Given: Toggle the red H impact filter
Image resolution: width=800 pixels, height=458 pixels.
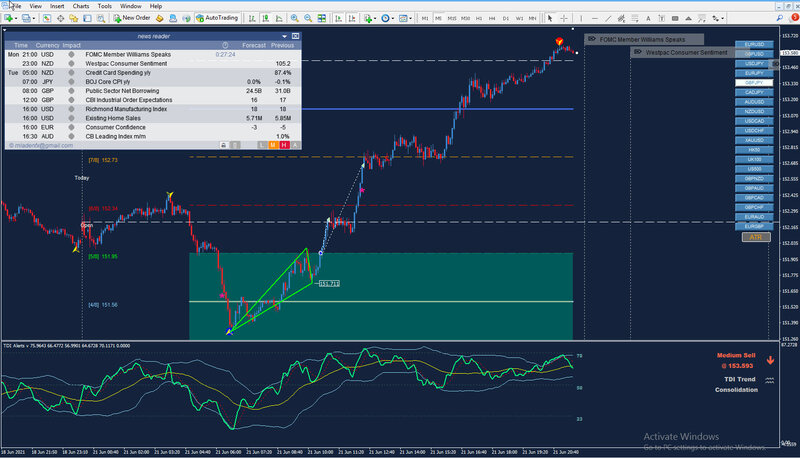Looking at the screenshot, I should click(284, 145).
